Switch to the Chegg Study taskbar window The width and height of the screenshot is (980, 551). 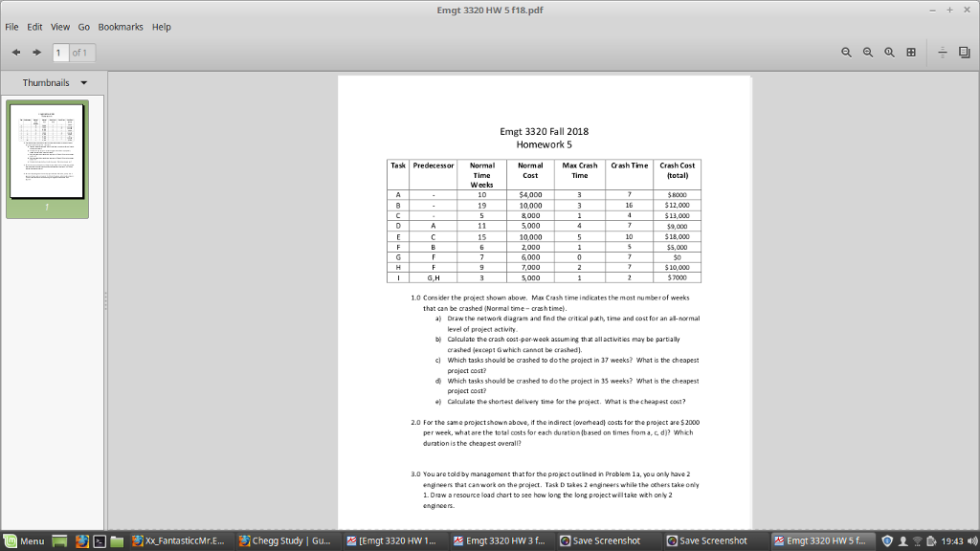(x=287, y=541)
